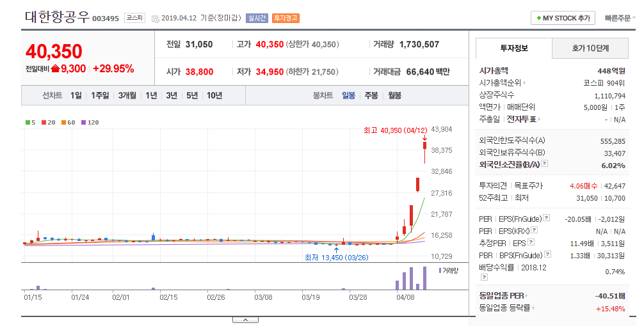Screen dimensions: 644x326
Task: Click the 0.74% dividend yield value
Action: (615, 272)
